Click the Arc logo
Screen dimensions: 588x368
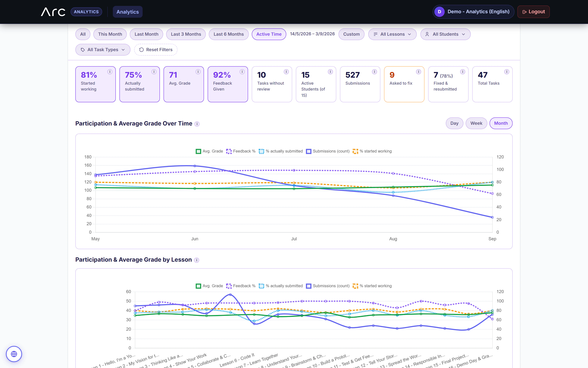click(x=53, y=12)
